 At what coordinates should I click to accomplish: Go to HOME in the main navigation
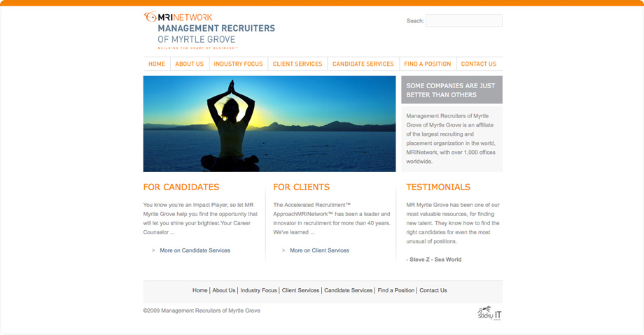(157, 64)
